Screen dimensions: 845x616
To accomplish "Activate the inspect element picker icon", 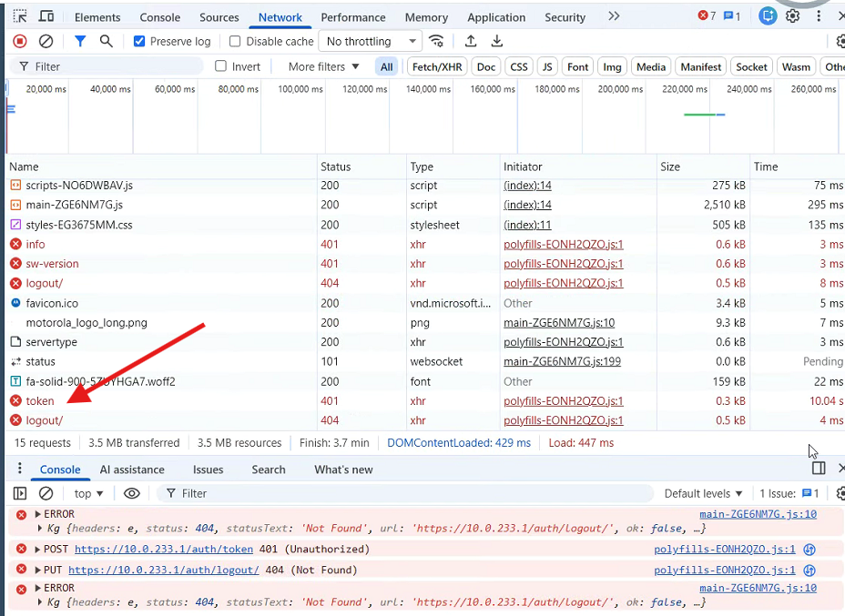I will point(20,16).
